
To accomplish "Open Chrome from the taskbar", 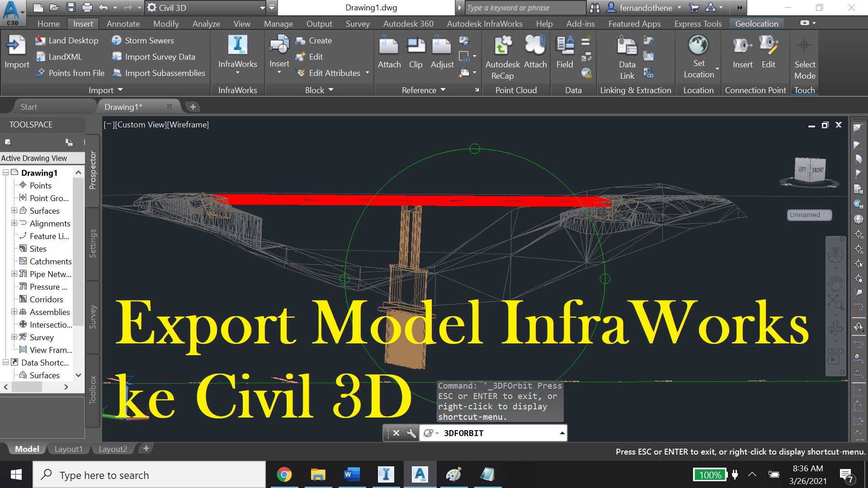I will [x=284, y=474].
